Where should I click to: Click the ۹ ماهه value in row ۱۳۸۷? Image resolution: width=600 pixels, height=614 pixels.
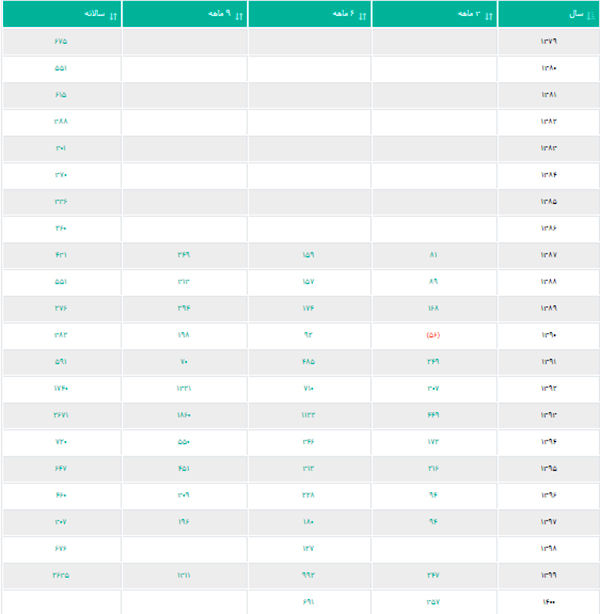184,255
